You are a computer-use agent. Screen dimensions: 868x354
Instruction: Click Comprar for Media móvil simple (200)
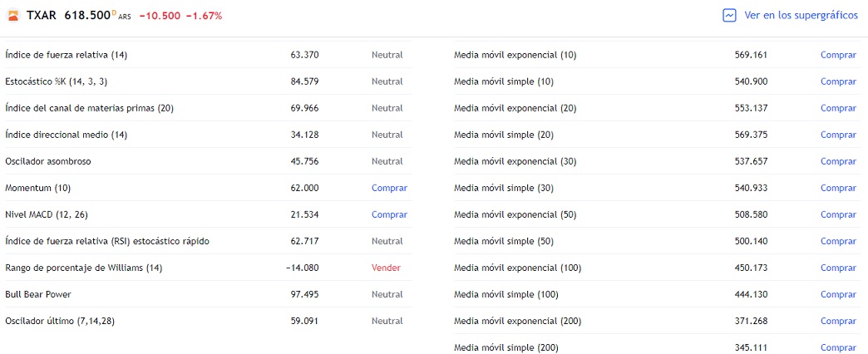838,347
